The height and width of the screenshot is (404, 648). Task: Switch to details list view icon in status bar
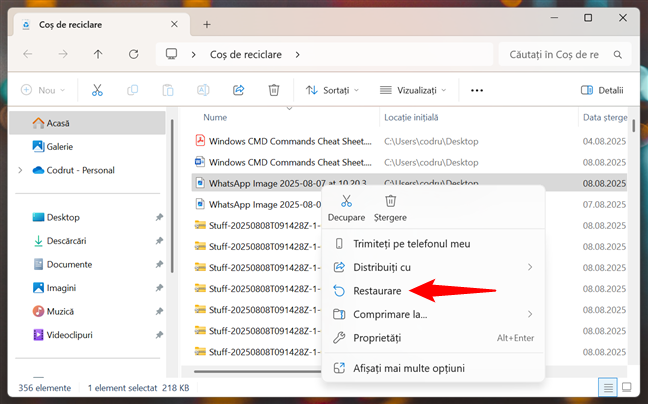608,387
